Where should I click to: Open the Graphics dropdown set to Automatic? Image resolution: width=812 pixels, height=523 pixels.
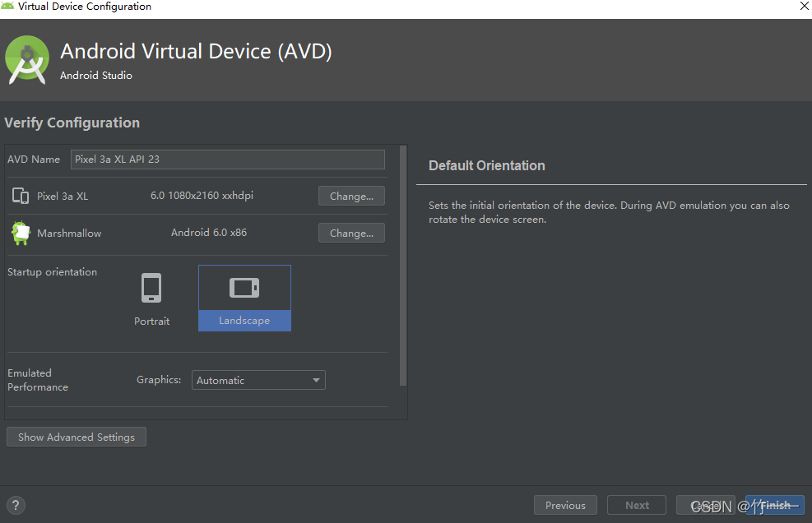coord(258,380)
